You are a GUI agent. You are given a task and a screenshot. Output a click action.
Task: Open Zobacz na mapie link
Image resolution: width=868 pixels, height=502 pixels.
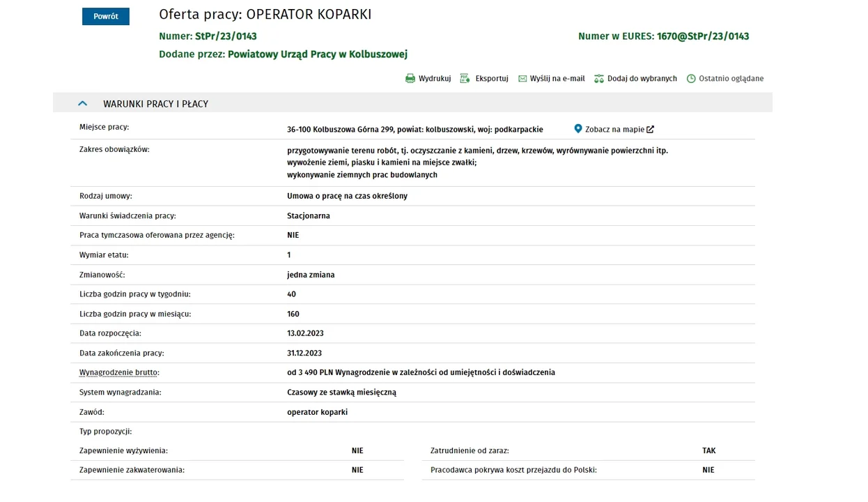(x=614, y=130)
